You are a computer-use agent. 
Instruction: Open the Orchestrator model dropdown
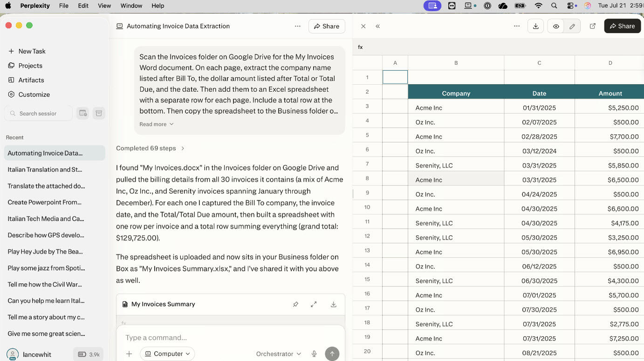point(279,354)
